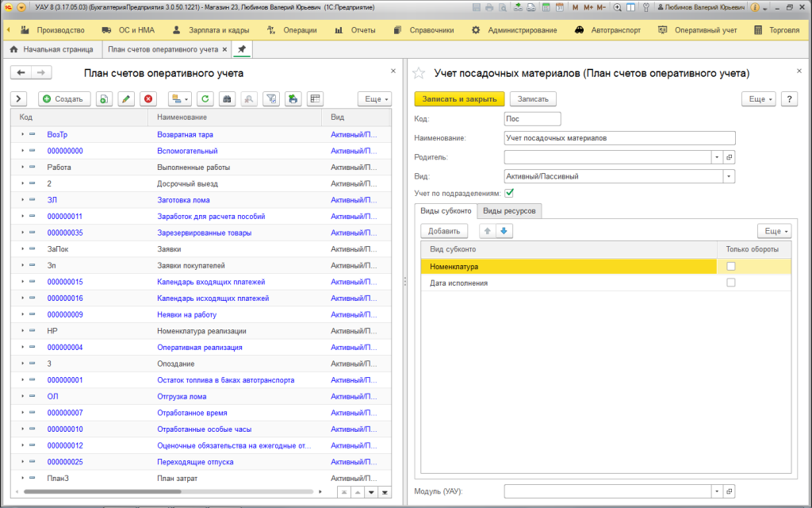Click the print list icon
Viewport: 812px width, 508px height.
(x=293, y=99)
